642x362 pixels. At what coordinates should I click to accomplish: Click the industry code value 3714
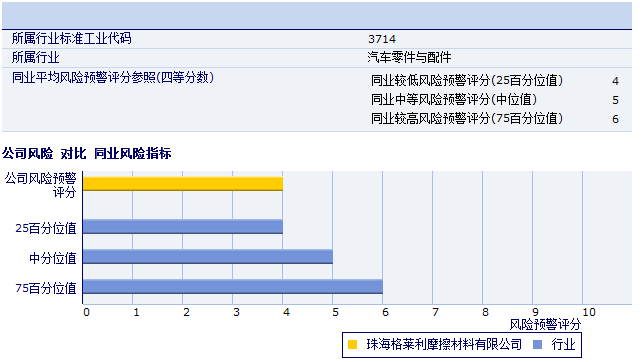(x=382, y=39)
